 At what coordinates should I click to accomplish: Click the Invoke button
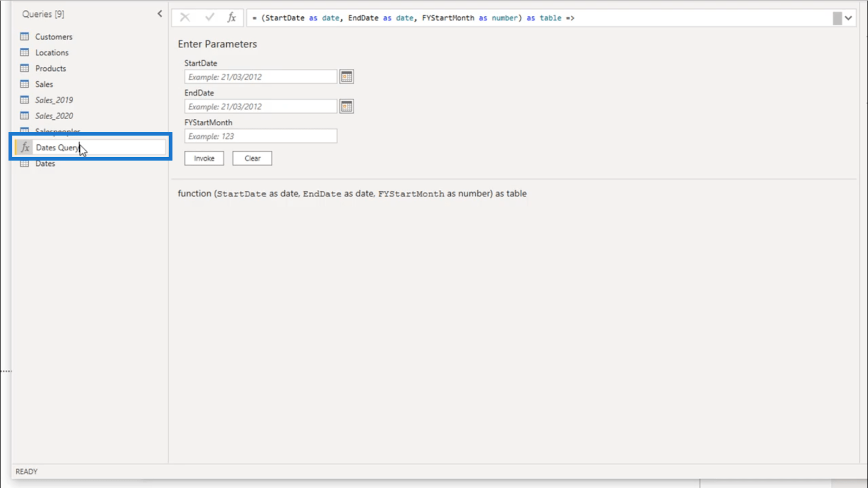[204, 158]
